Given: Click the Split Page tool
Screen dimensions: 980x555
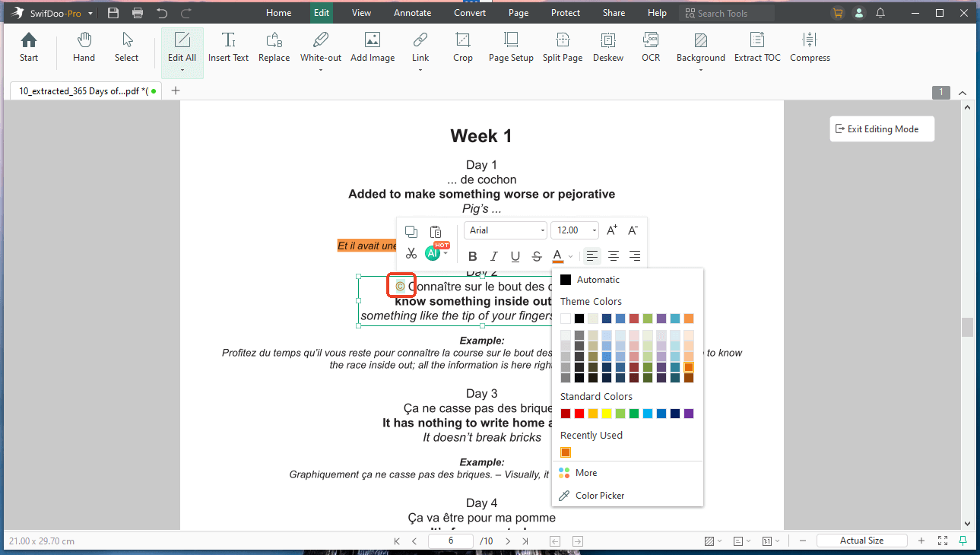Looking at the screenshot, I should pos(562,47).
